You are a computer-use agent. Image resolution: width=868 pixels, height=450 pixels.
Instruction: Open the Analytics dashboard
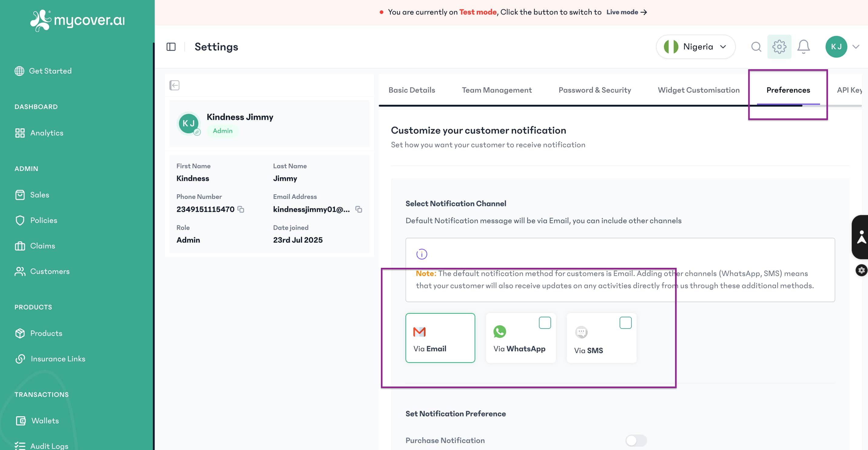click(46, 133)
